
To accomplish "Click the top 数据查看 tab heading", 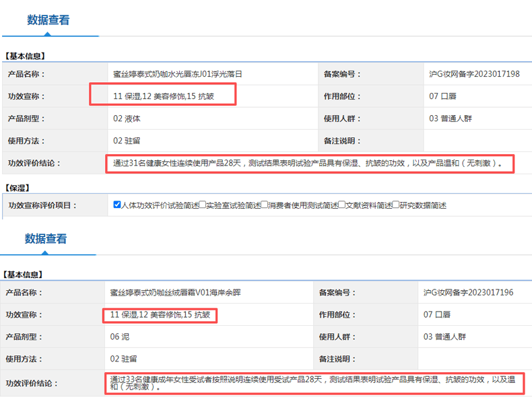I will [x=48, y=20].
